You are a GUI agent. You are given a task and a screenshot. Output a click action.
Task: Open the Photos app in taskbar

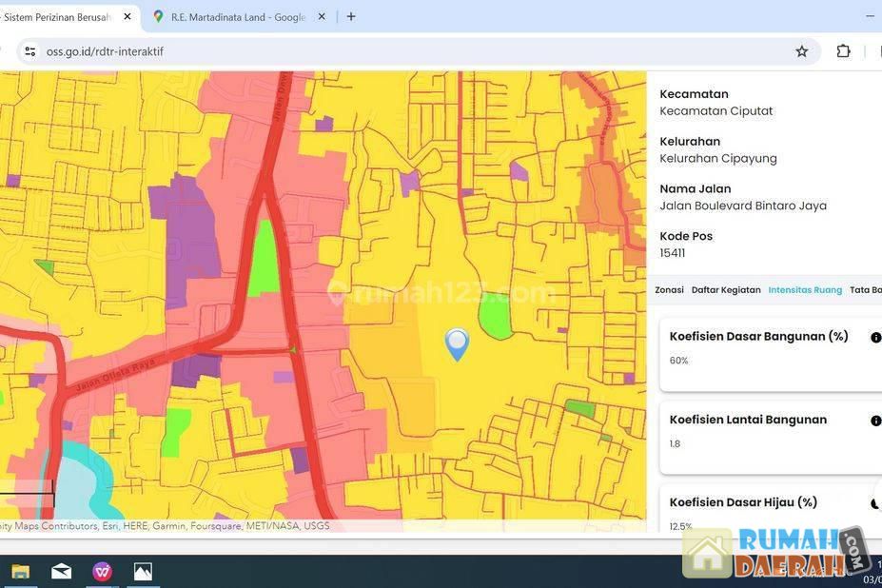click(143, 571)
